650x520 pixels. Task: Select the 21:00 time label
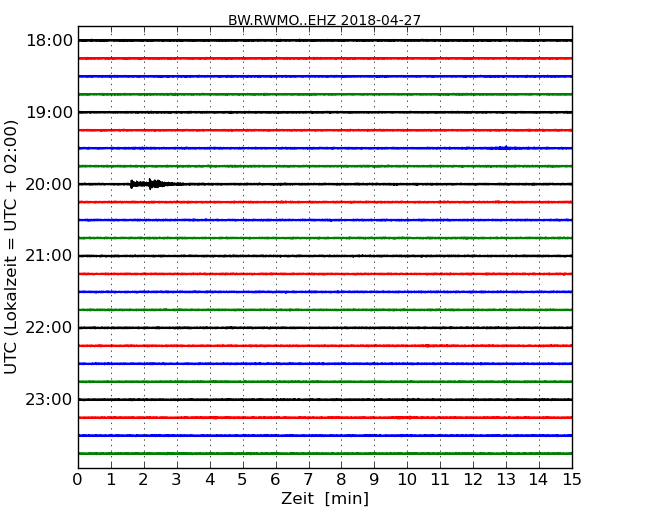click(49, 256)
